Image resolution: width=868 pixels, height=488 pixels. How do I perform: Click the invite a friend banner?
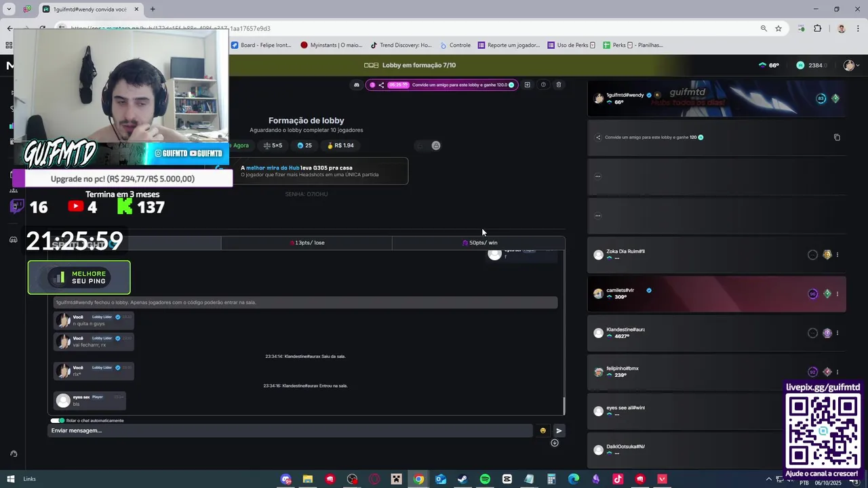point(442,85)
